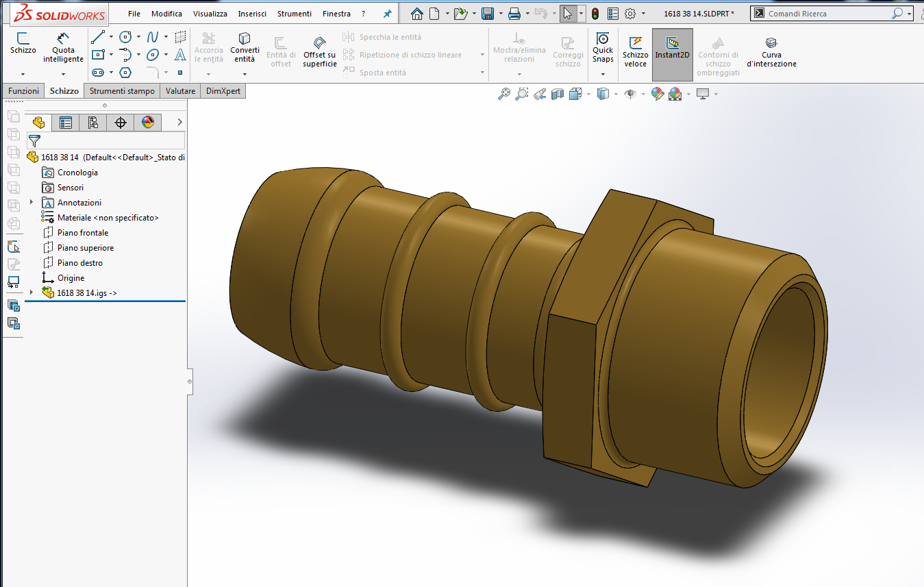This screenshot has height=587, width=924.
Task: Pin the menu bar with pushpin
Action: (387, 14)
